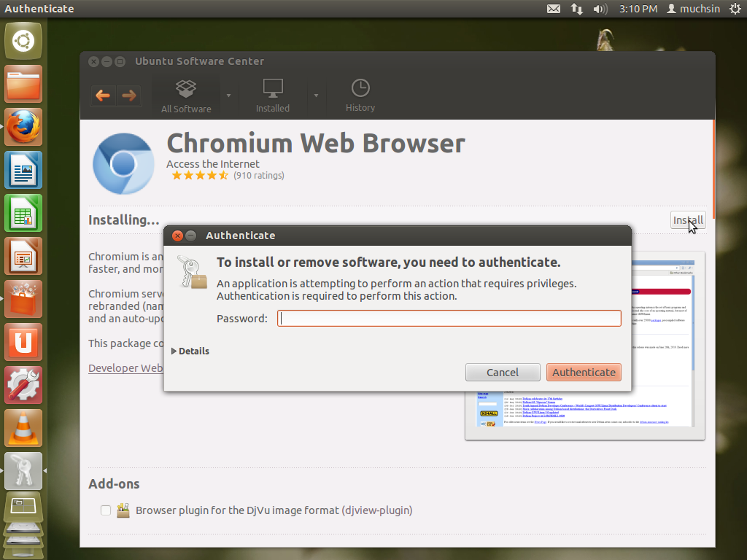Click the DjVu plugin package icon

[123, 510]
